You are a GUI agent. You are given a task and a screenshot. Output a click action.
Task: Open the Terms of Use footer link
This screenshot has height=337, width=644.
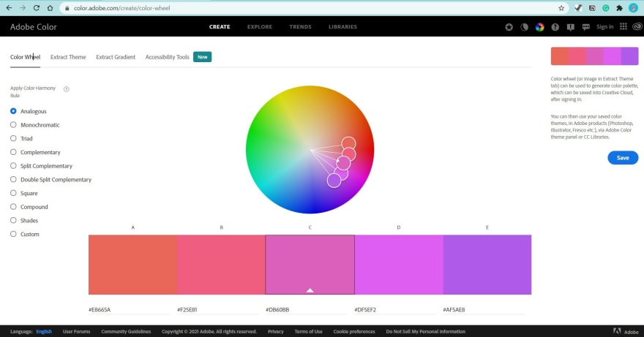(308, 331)
